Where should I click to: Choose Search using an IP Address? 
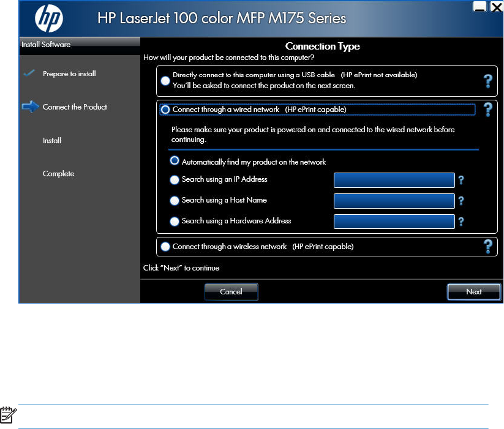click(x=174, y=180)
